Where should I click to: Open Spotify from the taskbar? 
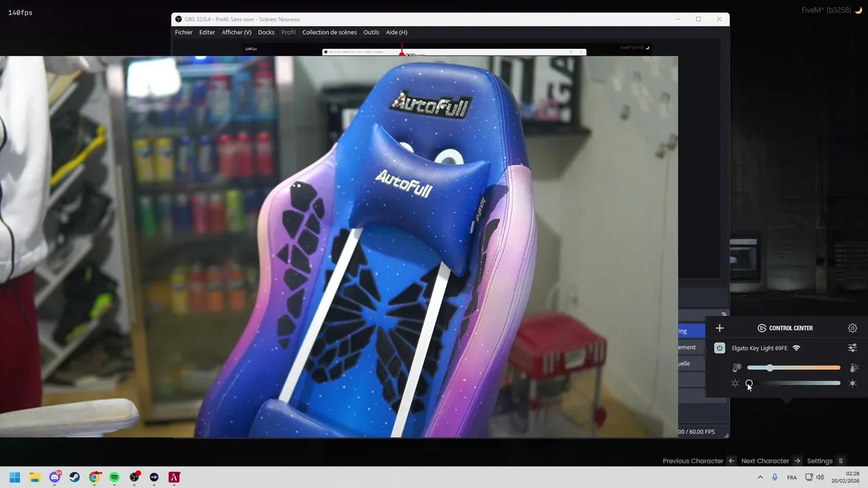pyautogui.click(x=115, y=477)
